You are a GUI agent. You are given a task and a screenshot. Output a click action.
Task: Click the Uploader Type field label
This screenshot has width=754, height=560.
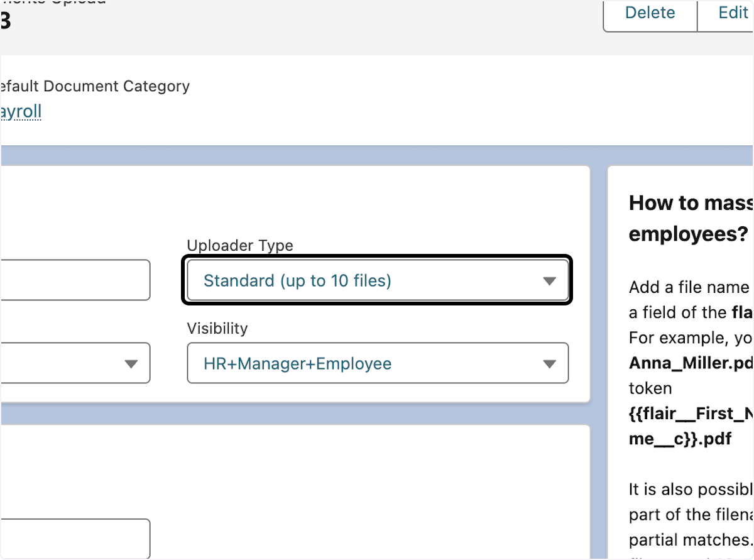(239, 245)
